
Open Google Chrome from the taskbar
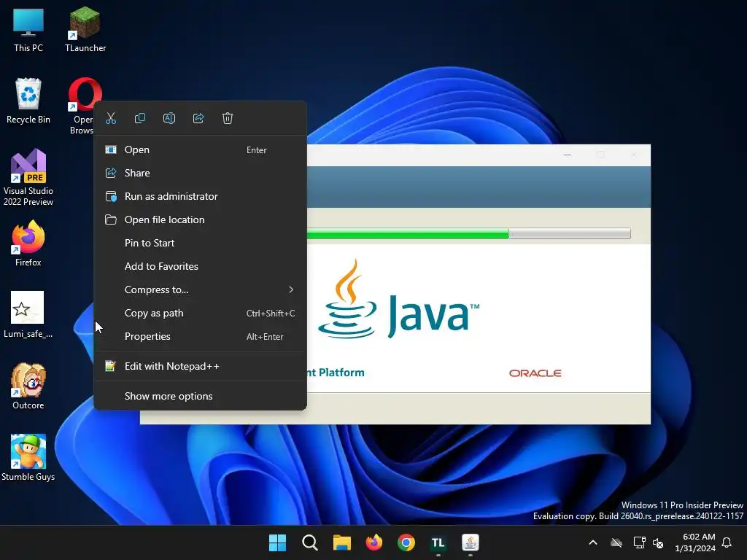coord(406,542)
